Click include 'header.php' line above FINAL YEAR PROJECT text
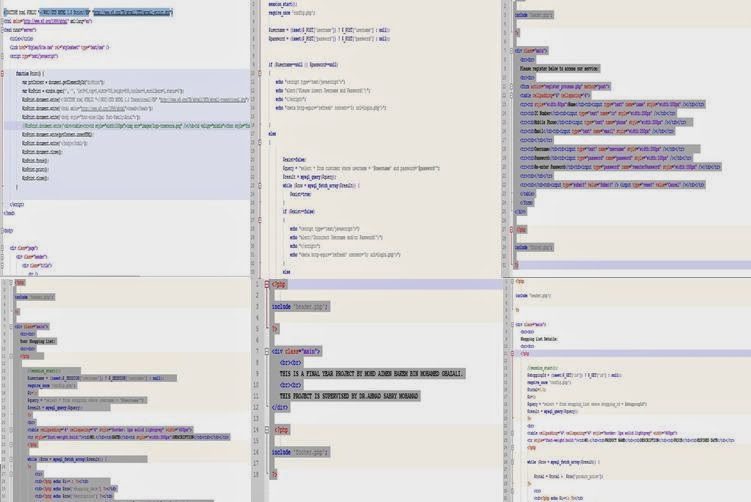This screenshot has height=502, width=751. (x=300, y=307)
